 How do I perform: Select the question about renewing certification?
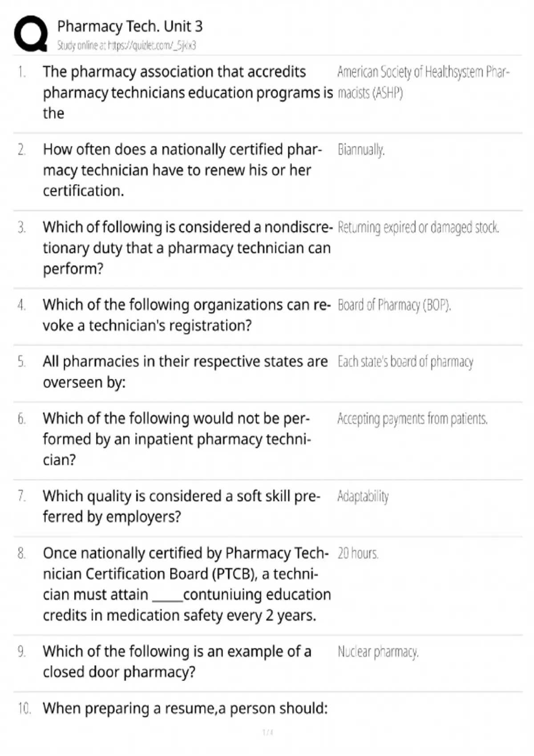[182, 170]
